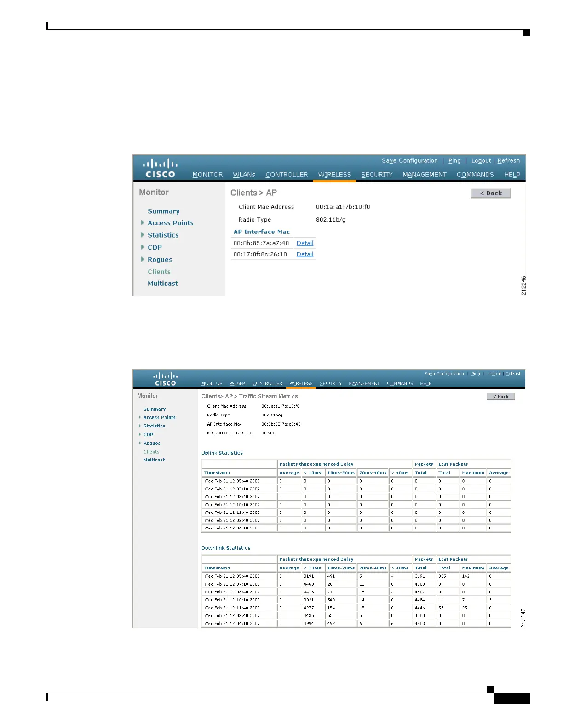
Task: Select WIRELESS tab in Traffic Stream Metrics screenshot
Action: (x=301, y=383)
